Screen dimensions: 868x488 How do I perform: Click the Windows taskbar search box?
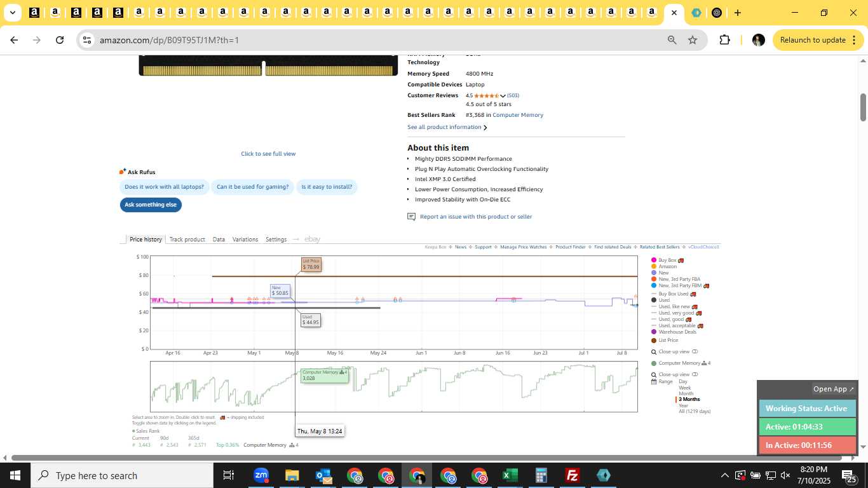coord(122,475)
